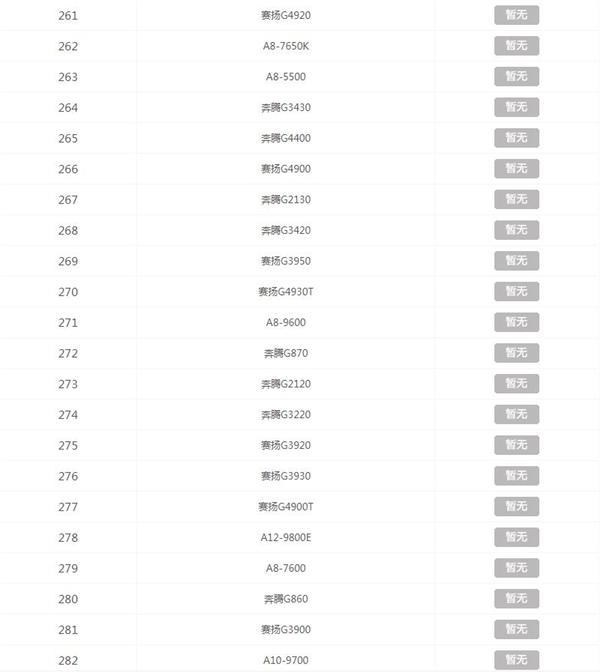600x672 pixels.
Task: Click 暂无 button in 奔腾G870 row
Action: point(516,353)
